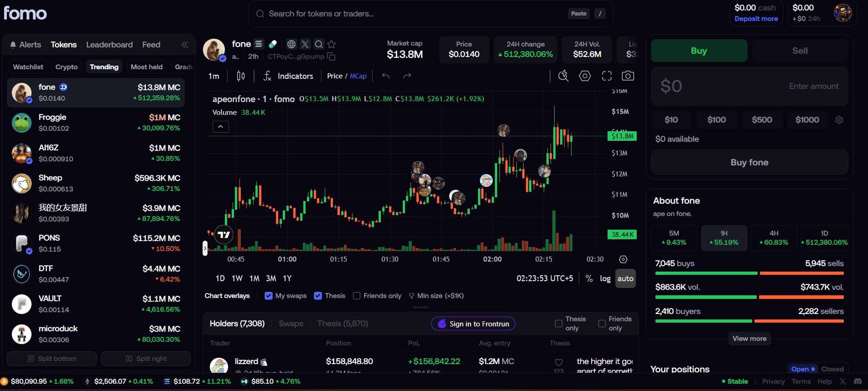This screenshot has width=868, height=391.
Task: Toggle auto scale on chart
Action: coord(625,278)
